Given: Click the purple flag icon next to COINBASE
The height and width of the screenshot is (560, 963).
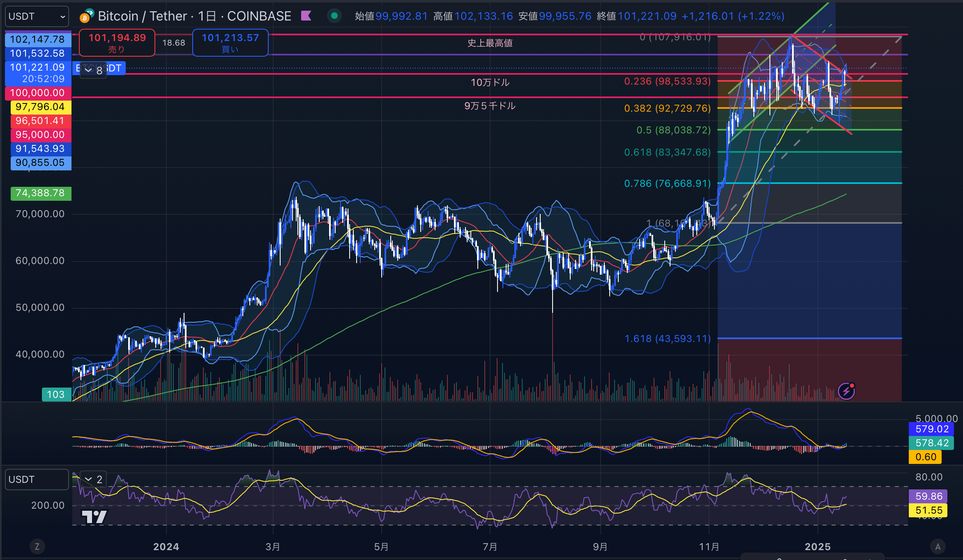Looking at the screenshot, I should pos(306,16).
